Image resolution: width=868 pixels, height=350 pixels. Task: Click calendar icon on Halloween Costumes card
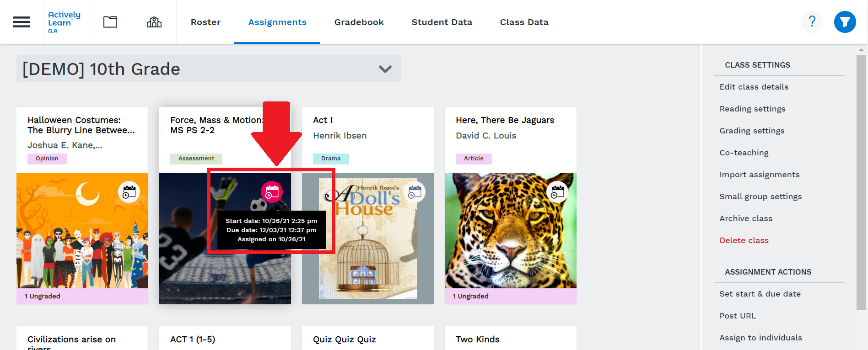[129, 192]
